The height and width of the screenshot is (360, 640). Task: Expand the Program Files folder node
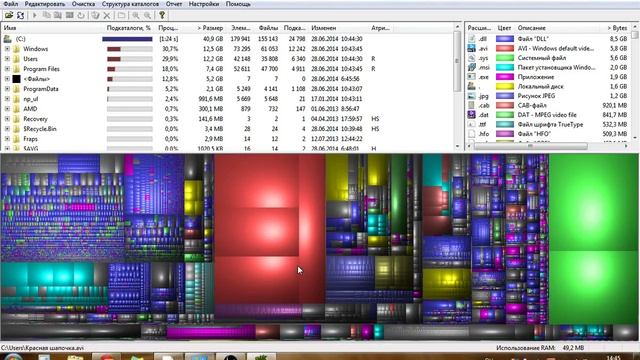coord(7,69)
